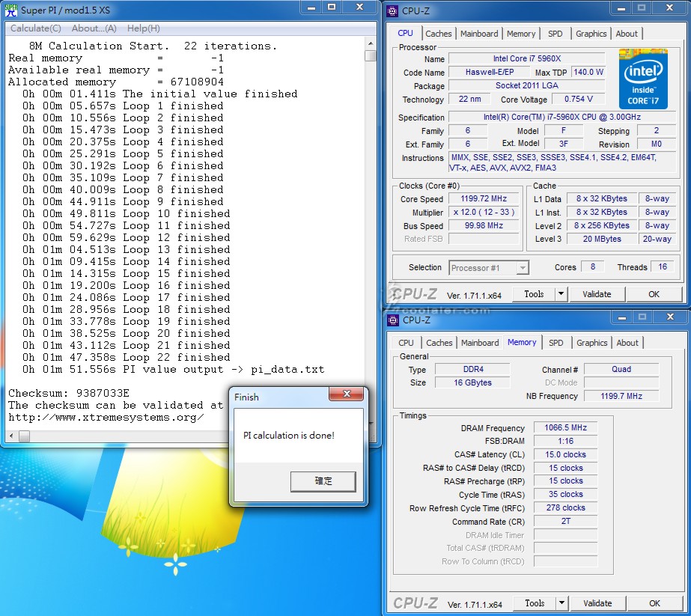Click the Core Speed value 1199.72 MHz
Image resolution: width=691 pixels, height=616 pixels.
tap(484, 199)
